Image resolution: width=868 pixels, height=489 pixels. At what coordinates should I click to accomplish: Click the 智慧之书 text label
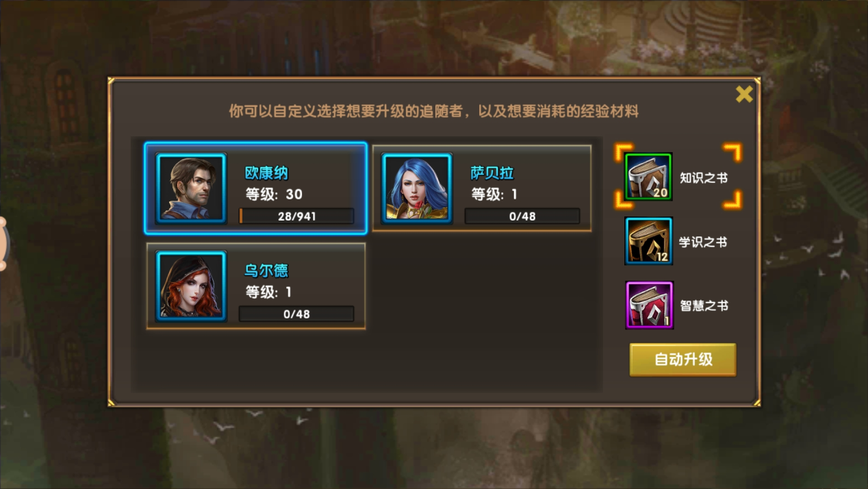pos(704,306)
